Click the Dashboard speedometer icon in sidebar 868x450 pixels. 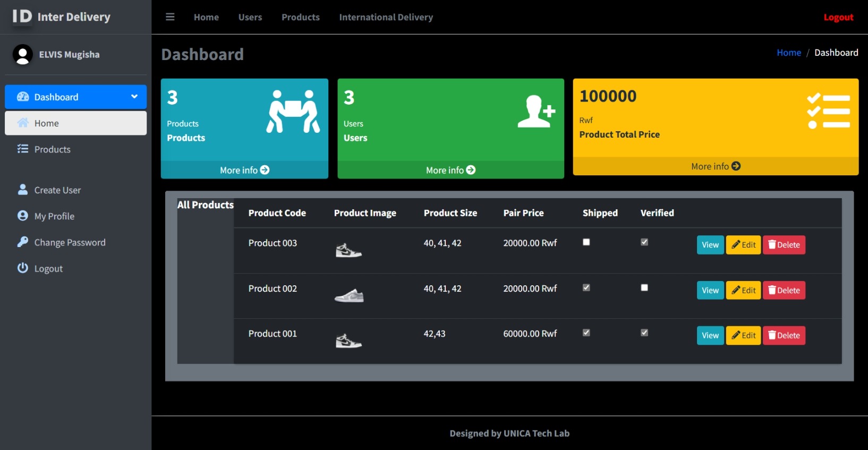click(23, 97)
